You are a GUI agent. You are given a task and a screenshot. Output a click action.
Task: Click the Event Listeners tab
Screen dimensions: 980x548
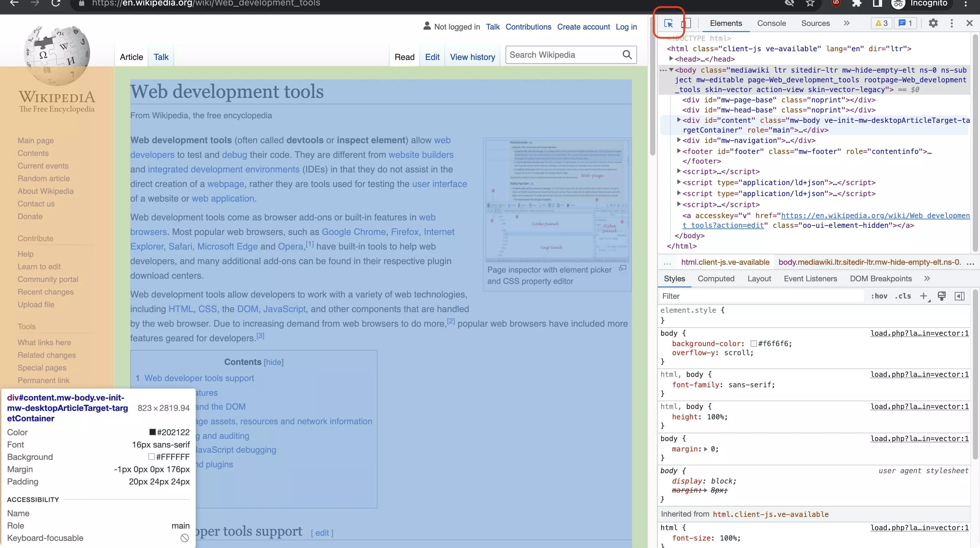[810, 279]
